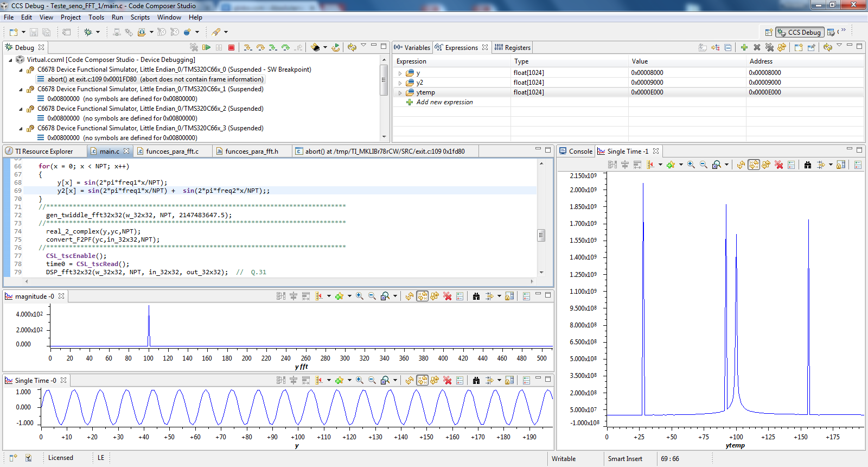Open dropdown arrow beside main toolbar debug bug icon

(98, 33)
